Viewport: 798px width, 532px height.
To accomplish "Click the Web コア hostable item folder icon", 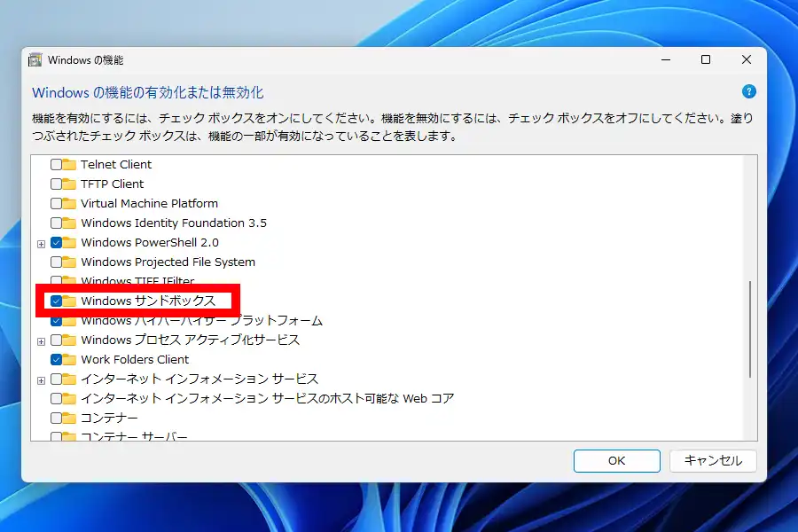I will 69,399.
